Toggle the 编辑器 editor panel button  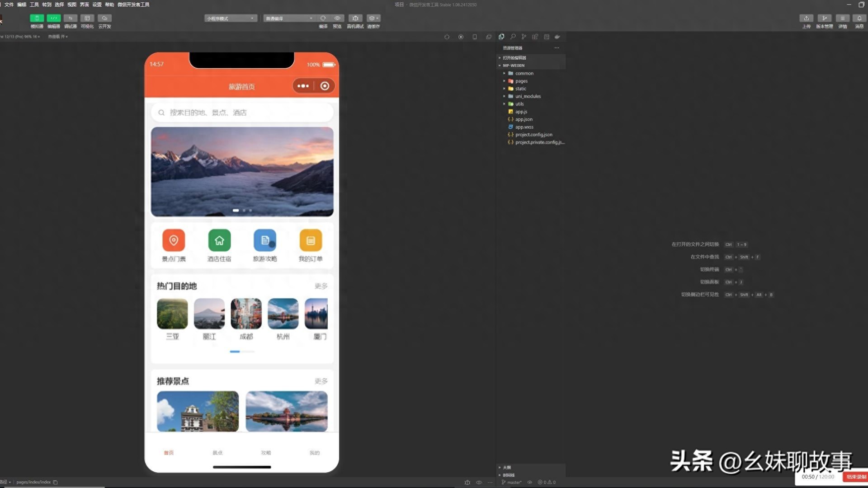click(54, 18)
